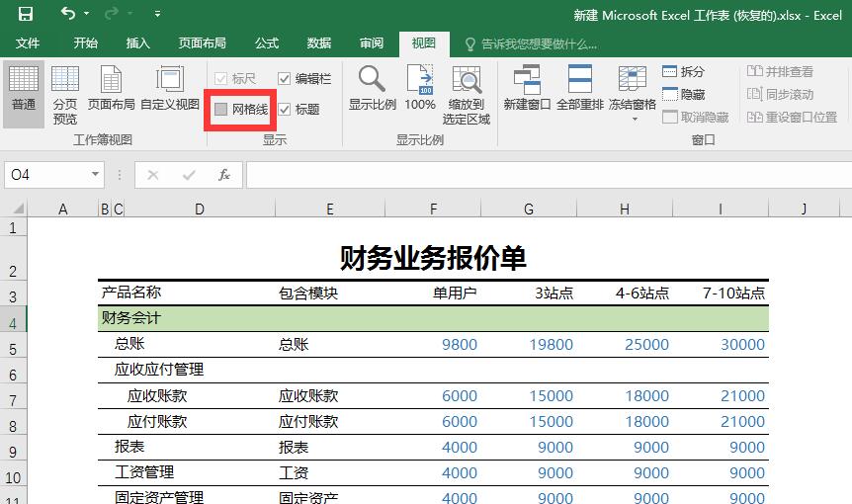Set zoom to 100%
The image size is (852, 504).
click(420, 88)
